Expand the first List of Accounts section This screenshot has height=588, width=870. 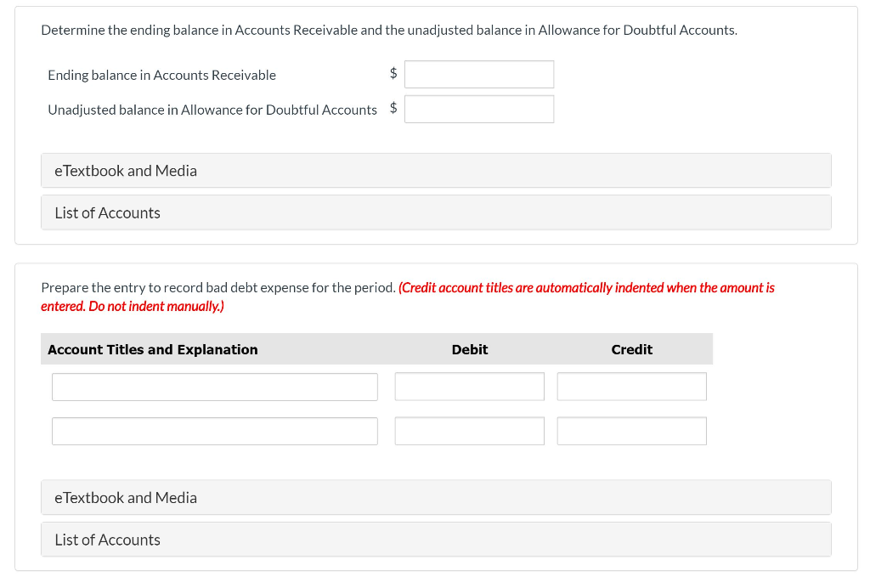click(436, 213)
